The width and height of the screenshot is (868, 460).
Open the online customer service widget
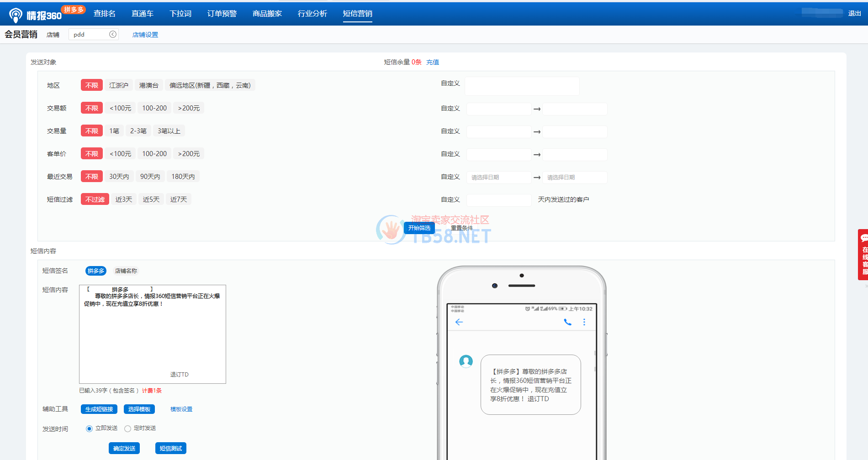(x=863, y=254)
